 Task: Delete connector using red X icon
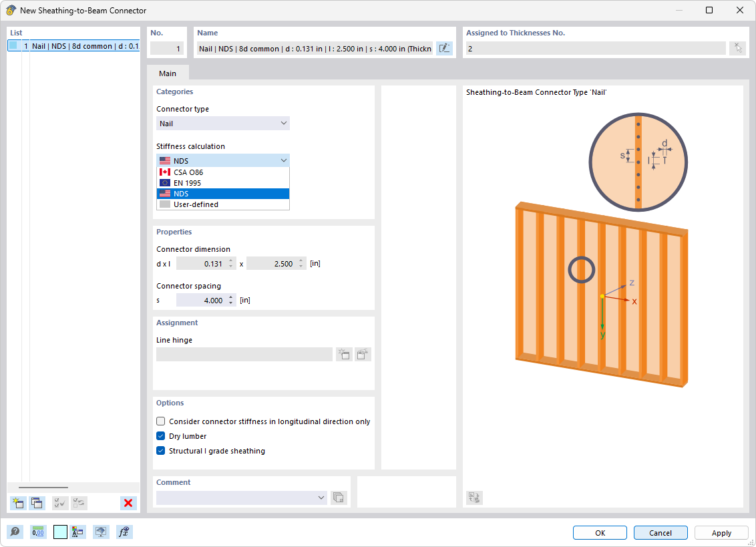[128, 503]
